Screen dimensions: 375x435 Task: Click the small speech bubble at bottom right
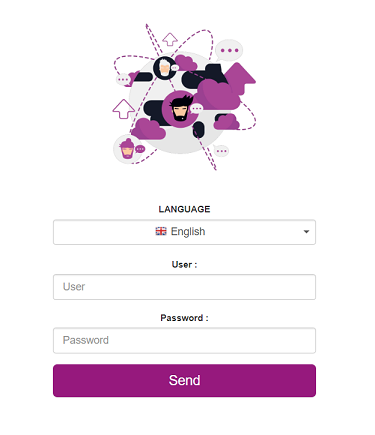(x=221, y=151)
